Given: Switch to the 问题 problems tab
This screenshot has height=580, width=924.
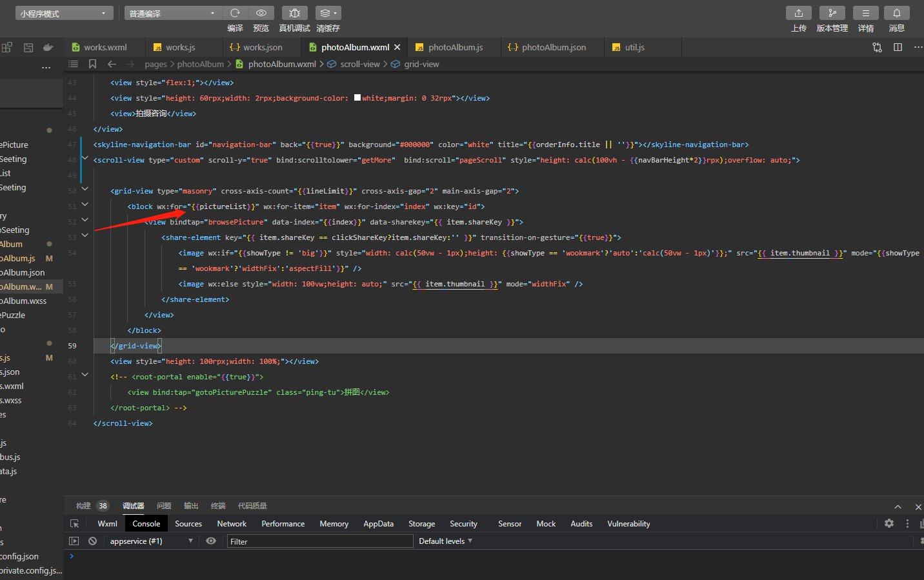Looking at the screenshot, I should pyautogui.click(x=165, y=506).
